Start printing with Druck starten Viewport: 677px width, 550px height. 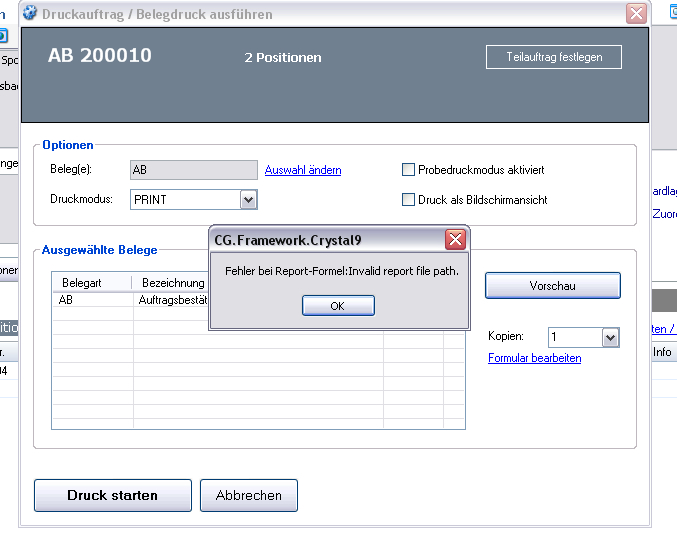pyautogui.click(x=112, y=495)
